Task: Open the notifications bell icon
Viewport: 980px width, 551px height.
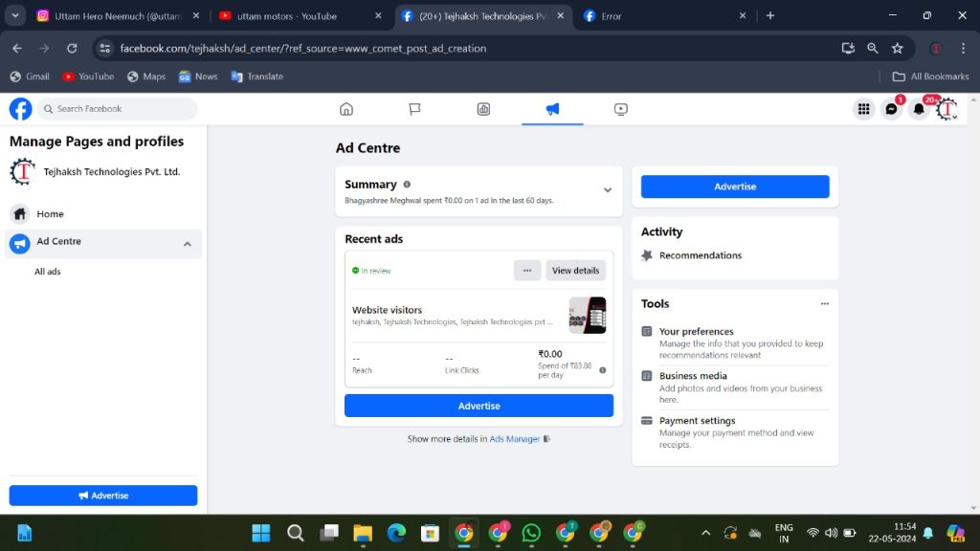Action: click(x=919, y=109)
